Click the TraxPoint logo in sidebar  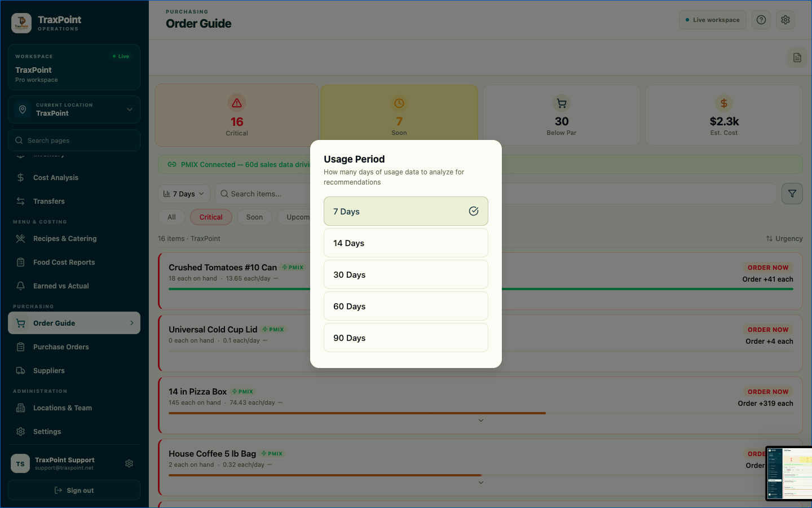pos(21,23)
